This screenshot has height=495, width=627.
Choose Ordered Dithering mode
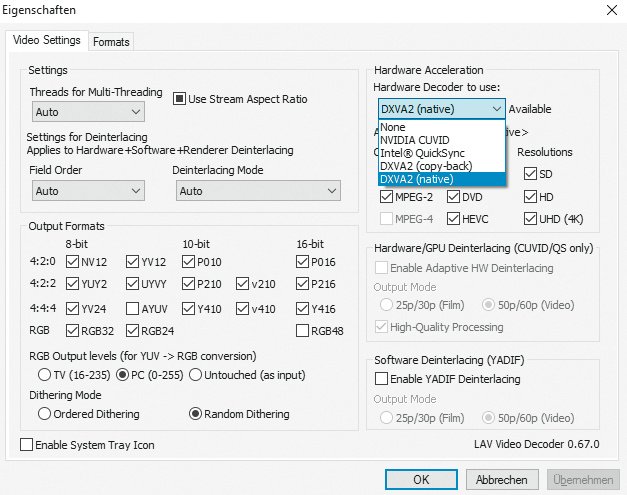tap(44, 413)
